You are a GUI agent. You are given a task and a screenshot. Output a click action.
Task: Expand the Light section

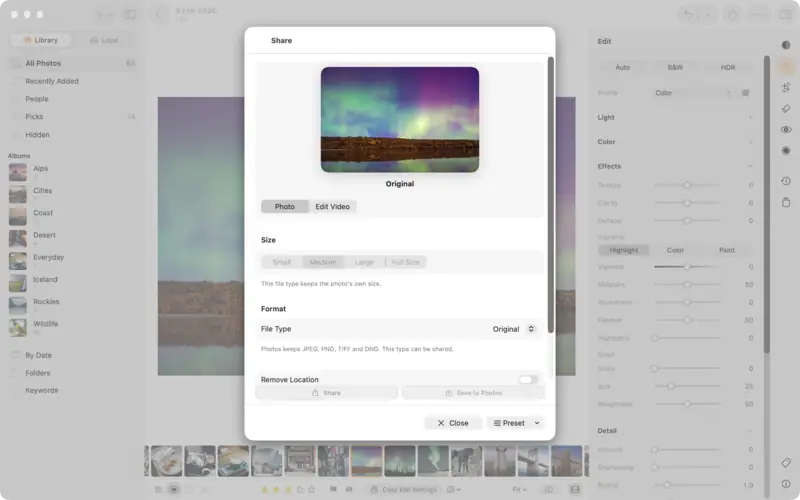675,117
